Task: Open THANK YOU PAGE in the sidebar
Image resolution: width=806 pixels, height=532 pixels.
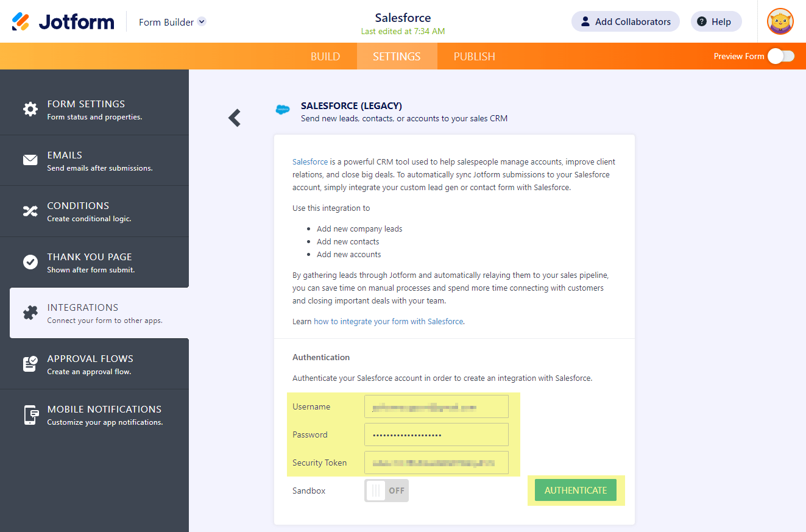Action: [x=94, y=262]
